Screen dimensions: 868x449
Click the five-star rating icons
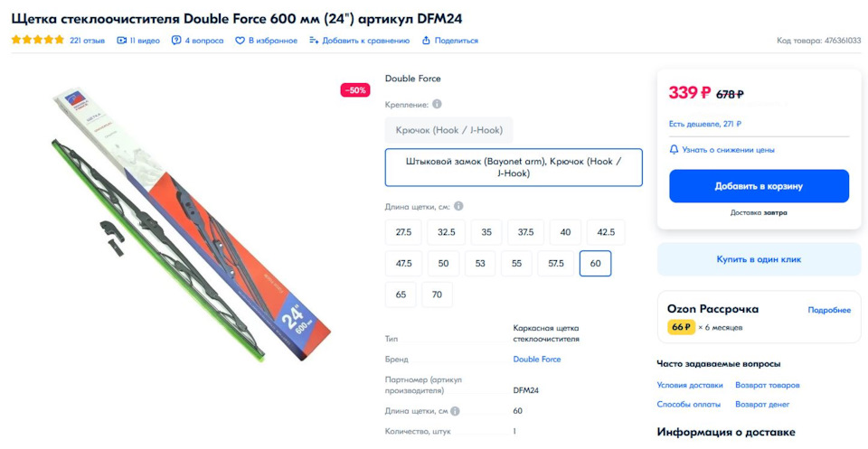tap(37, 41)
